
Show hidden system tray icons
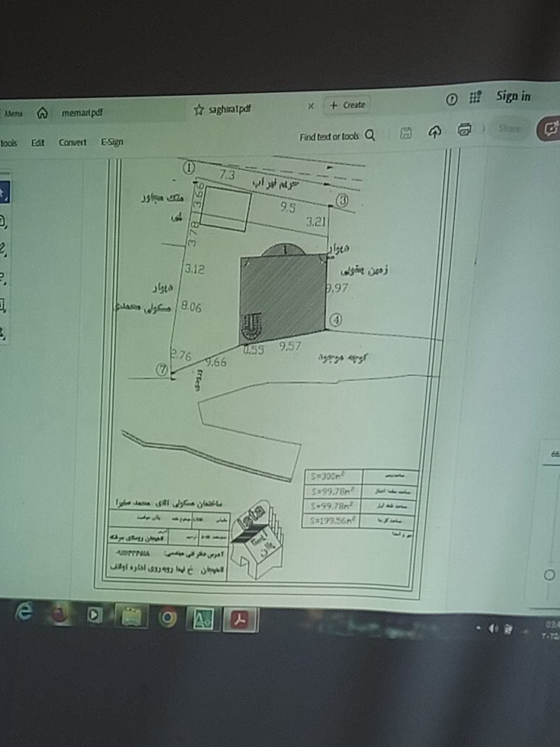click(x=479, y=629)
